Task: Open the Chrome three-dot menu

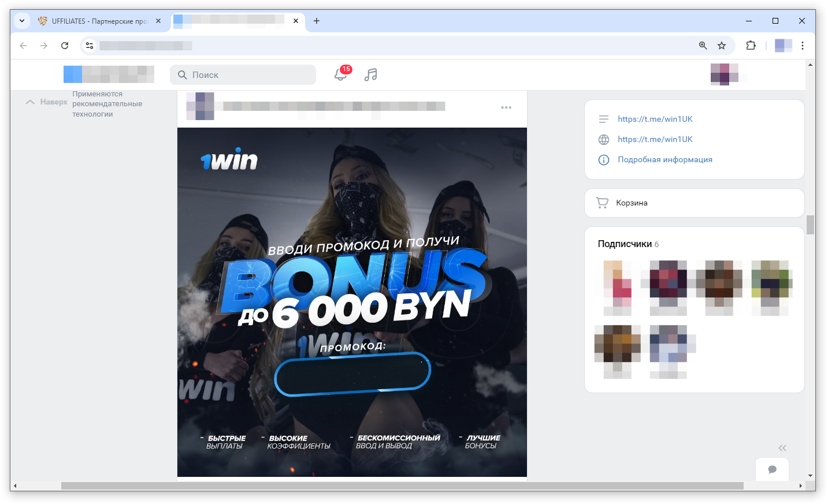Action: (803, 46)
